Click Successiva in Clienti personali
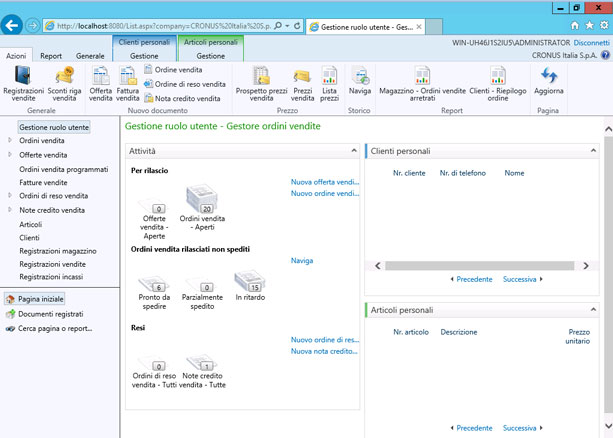 click(522, 279)
